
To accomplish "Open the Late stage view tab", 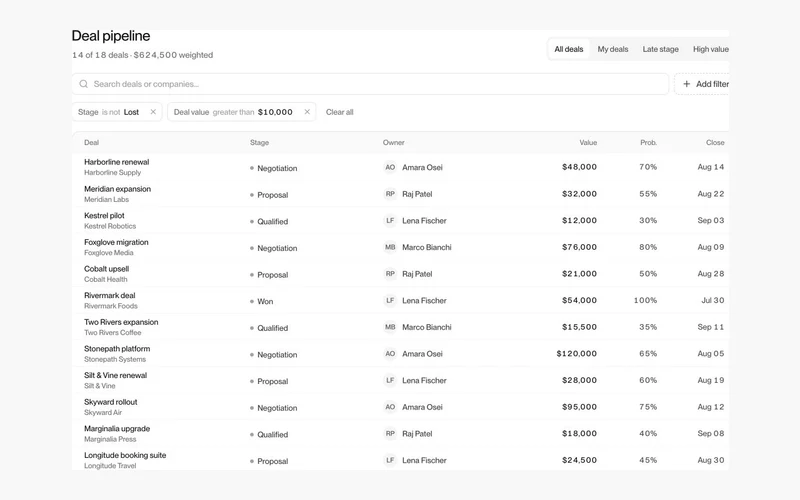I will pos(660,49).
